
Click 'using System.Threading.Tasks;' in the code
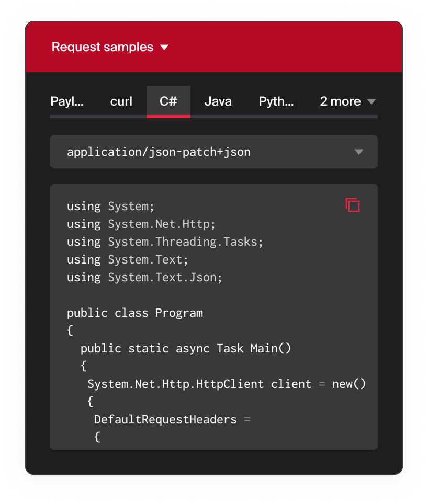click(165, 242)
